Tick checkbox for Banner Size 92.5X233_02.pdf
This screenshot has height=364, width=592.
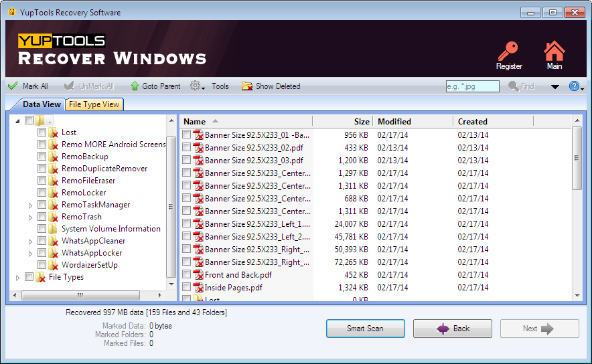click(187, 147)
